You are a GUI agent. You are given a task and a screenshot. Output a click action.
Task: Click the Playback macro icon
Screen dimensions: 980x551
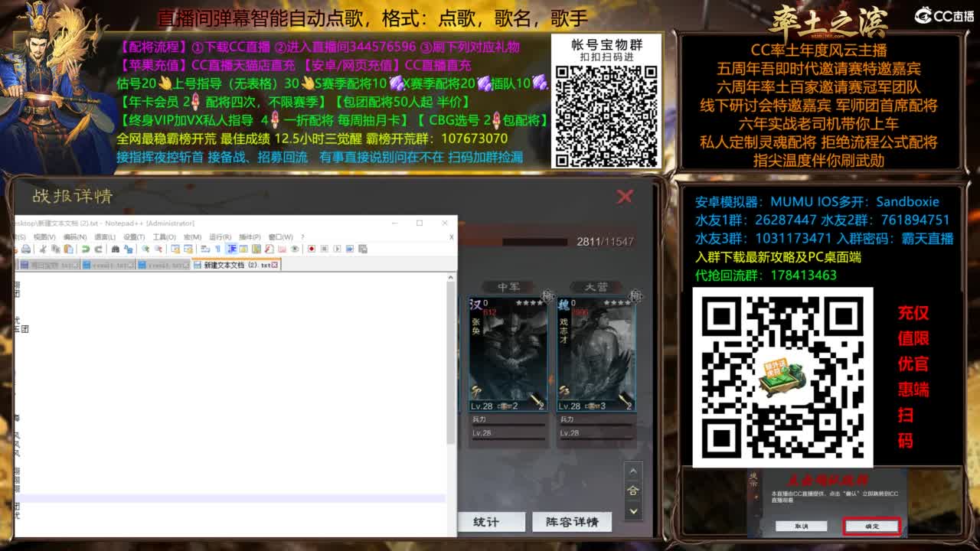[x=337, y=249]
